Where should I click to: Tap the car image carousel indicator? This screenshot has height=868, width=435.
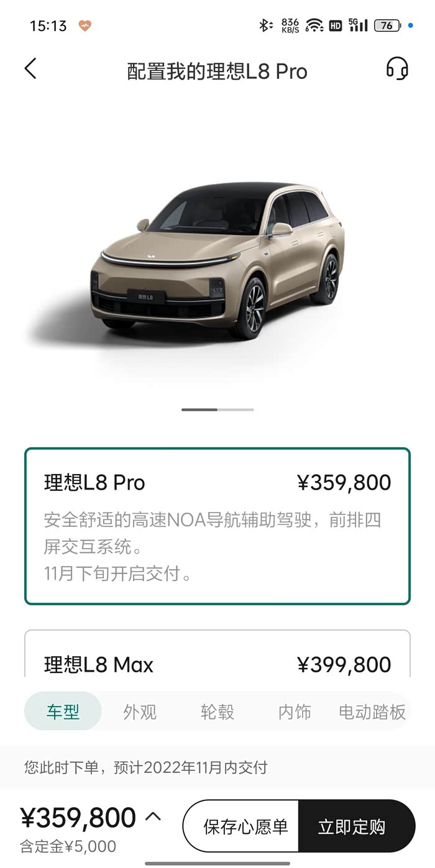click(x=217, y=409)
